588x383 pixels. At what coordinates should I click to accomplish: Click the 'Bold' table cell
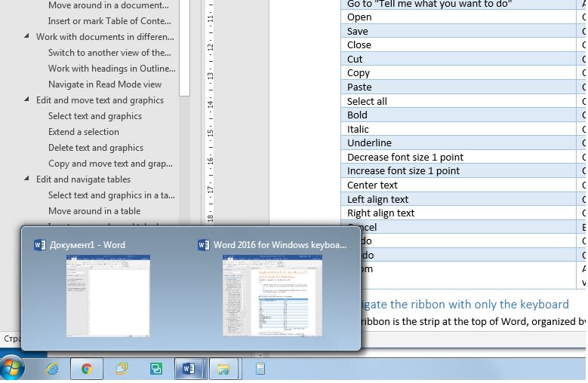coord(458,115)
